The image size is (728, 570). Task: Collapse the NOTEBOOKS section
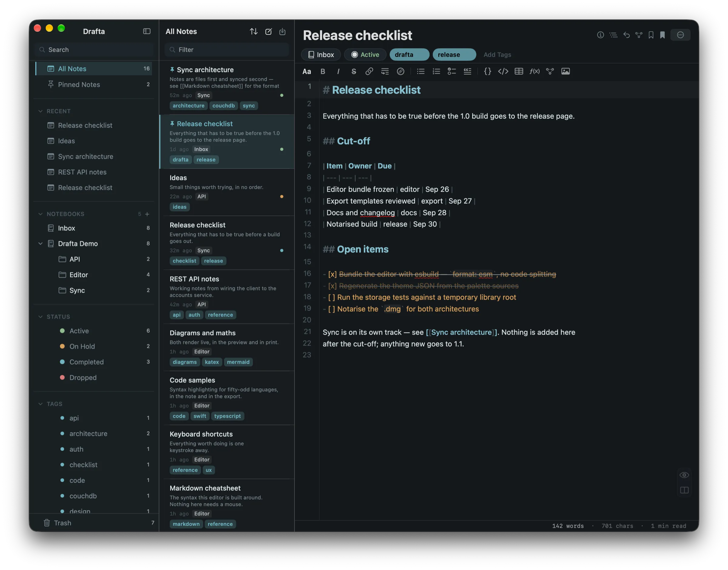(x=40, y=214)
